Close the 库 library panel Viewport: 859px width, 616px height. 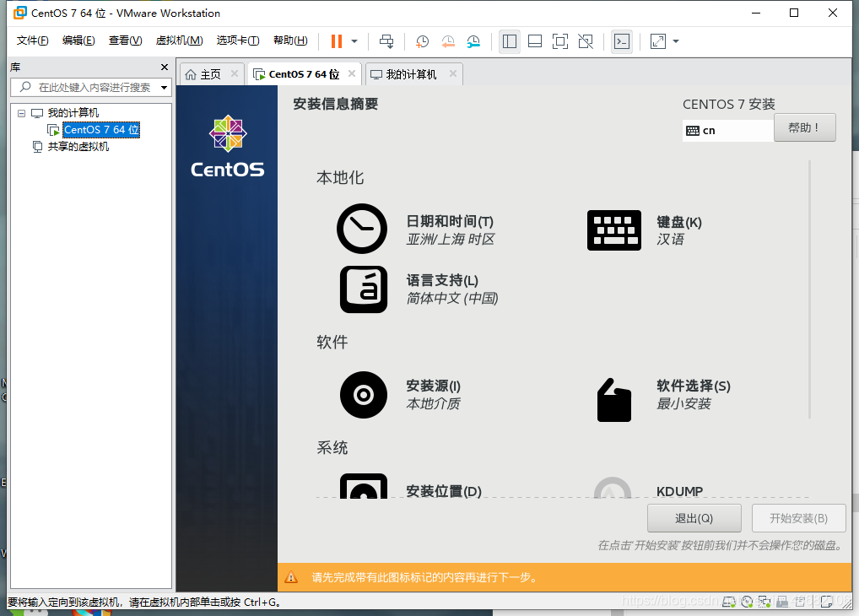165,67
